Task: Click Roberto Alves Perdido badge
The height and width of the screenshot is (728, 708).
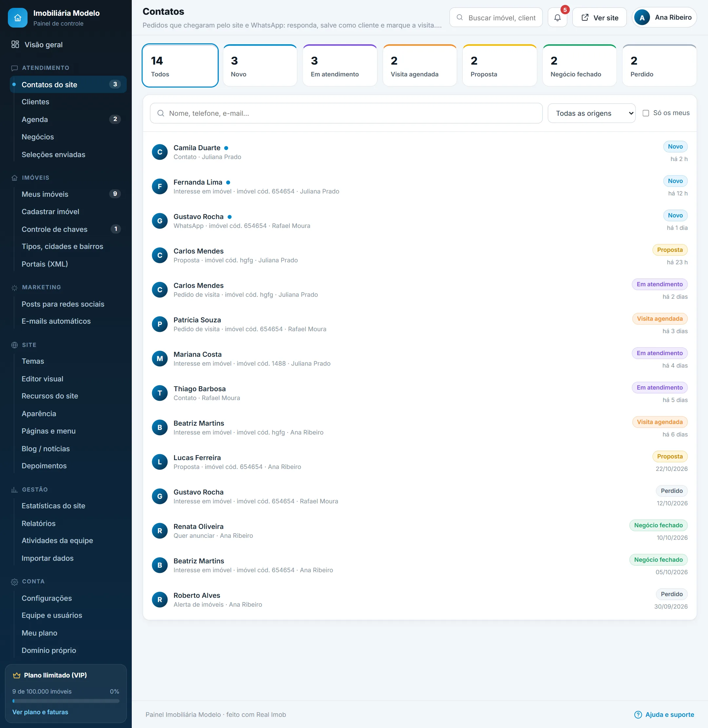Action: pyautogui.click(x=672, y=594)
